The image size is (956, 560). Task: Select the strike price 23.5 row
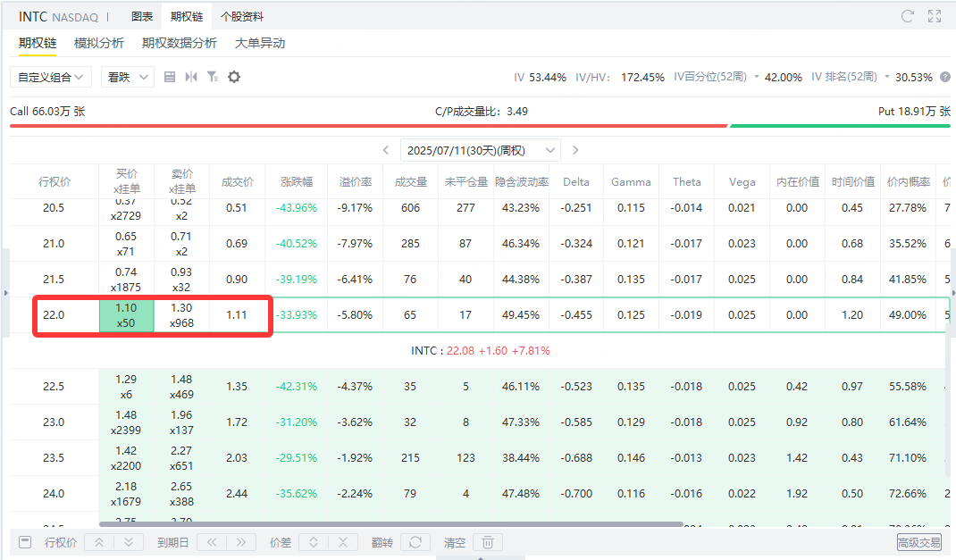click(x=480, y=457)
